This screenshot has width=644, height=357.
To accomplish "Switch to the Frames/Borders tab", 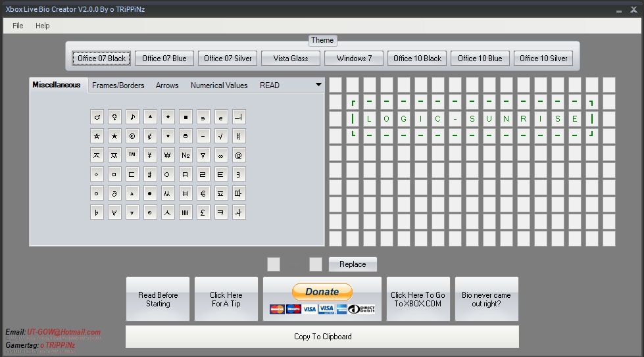I will pos(118,85).
